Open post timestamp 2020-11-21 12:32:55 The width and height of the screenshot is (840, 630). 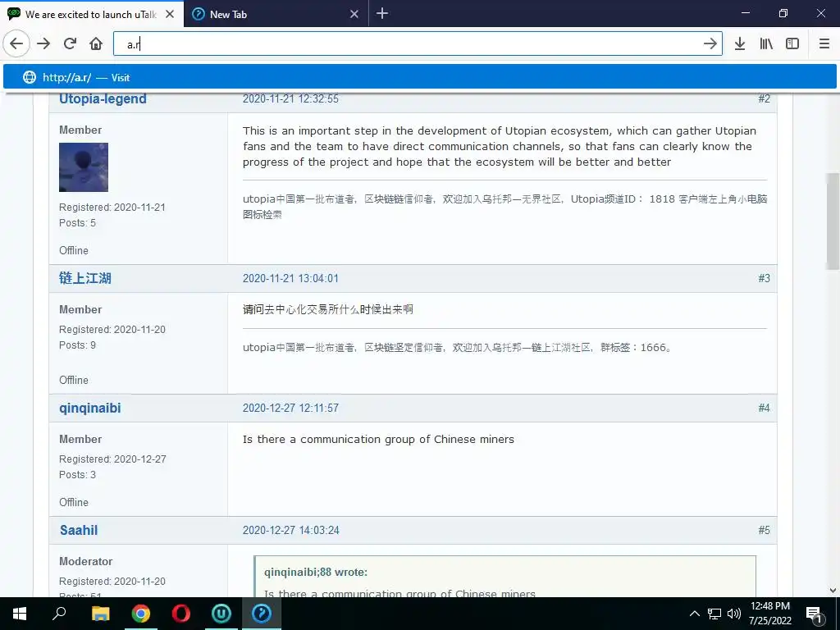click(291, 98)
